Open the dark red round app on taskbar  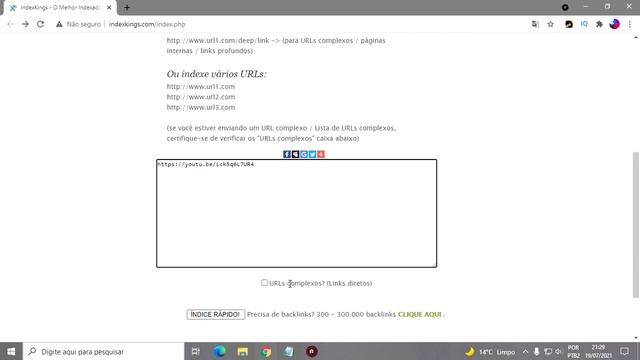(x=312, y=351)
